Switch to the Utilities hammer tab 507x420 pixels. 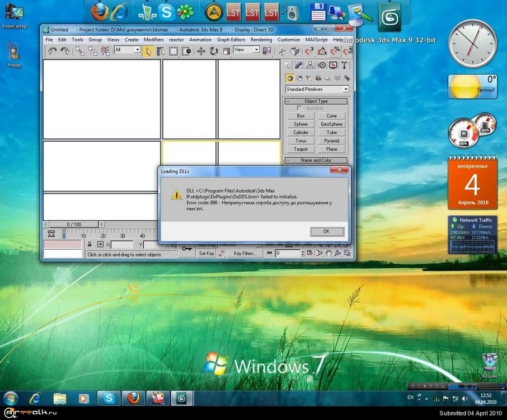tap(345, 66)
